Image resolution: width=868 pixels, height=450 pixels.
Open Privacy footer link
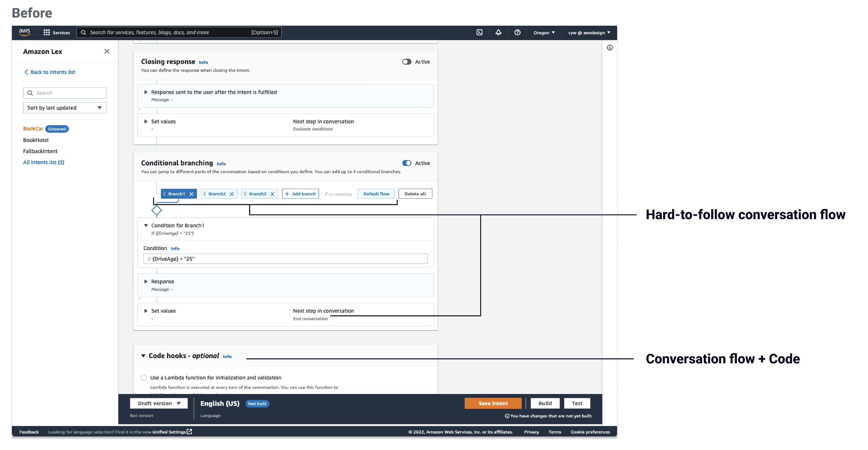pos(531,432)
